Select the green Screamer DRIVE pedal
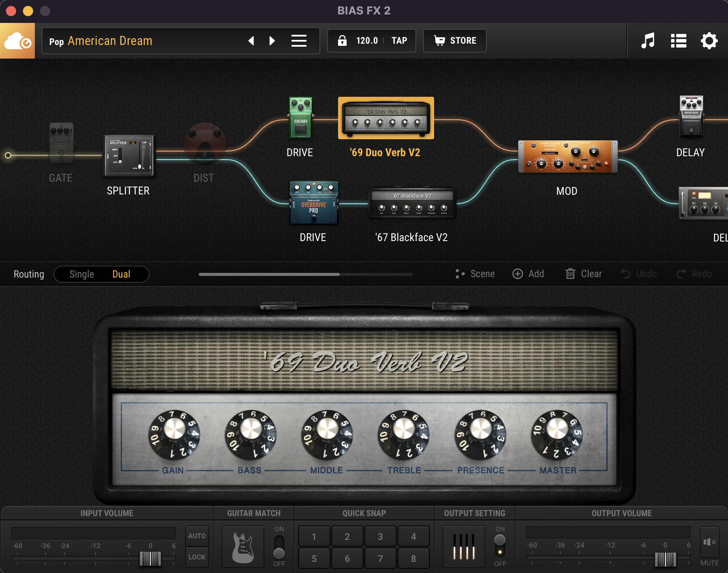Image resolution: width=728 pixels, height=573 pixels. [301, 118]
